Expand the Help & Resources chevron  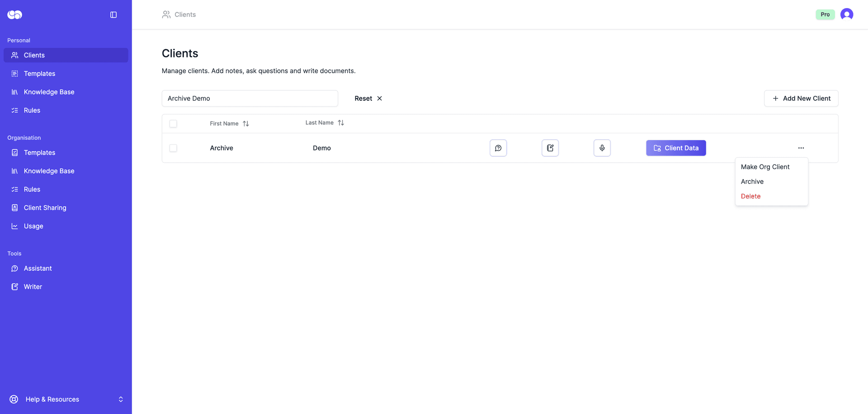(121, 399)
